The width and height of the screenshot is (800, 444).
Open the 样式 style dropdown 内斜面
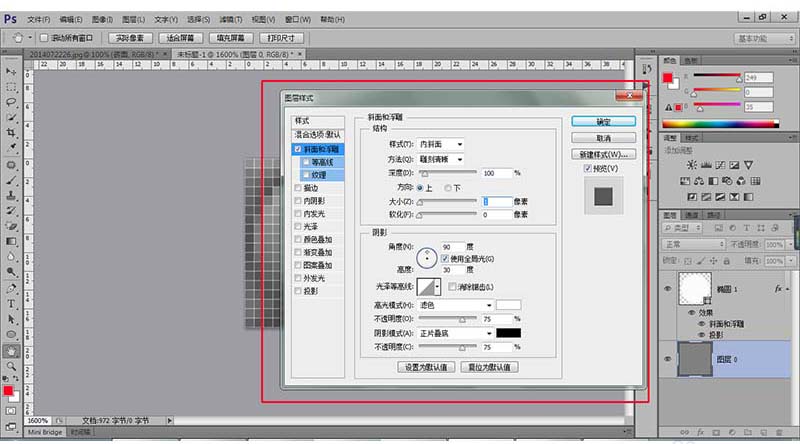[440, 144]
